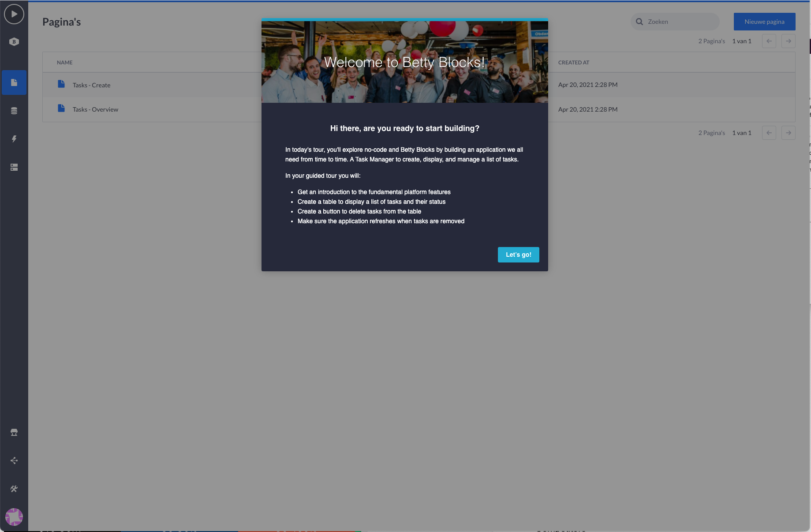811x532 pixels.
Task: Go to next page using top arrow
Action: coord(789,41)
